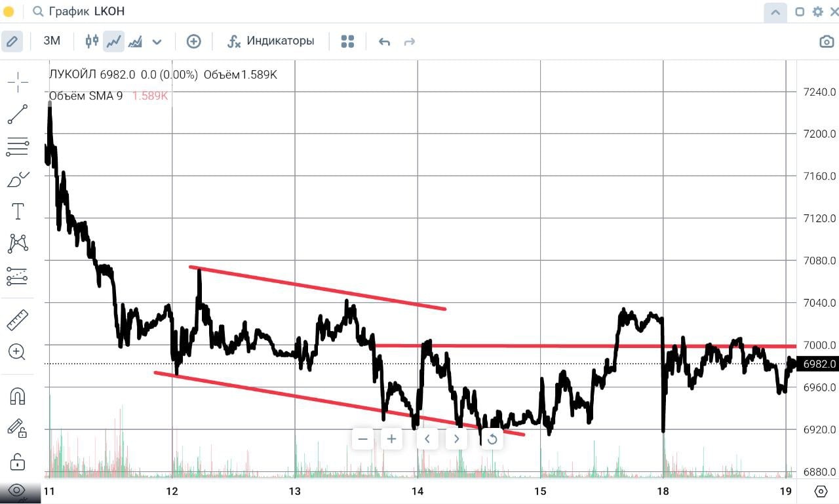The height and width of the screenshot is (504, 839).
Task: Select the red horizontal line at 7000
Action: (x=585, y=345)
